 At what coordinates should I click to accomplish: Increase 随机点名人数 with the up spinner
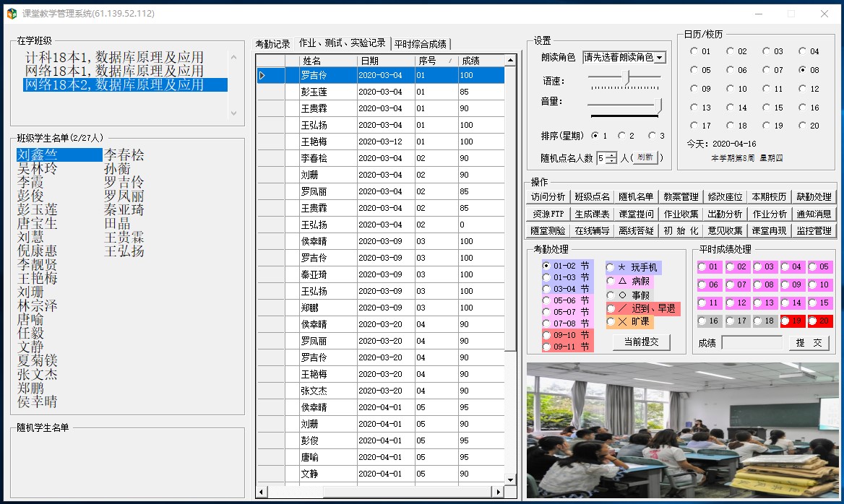[613, 155]
